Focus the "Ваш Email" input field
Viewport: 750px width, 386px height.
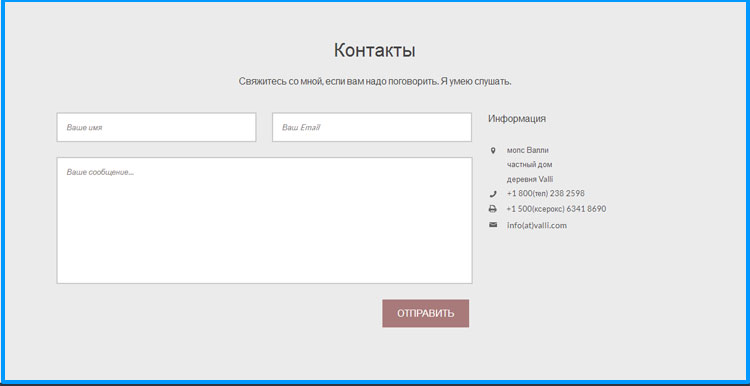(372, 127)
